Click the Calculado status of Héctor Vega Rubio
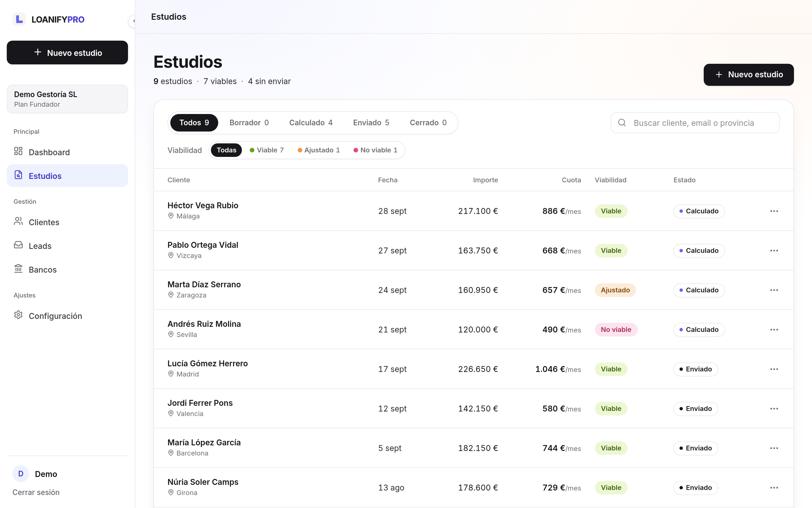Screen dimensions: 812x508 tap(699, 211)
